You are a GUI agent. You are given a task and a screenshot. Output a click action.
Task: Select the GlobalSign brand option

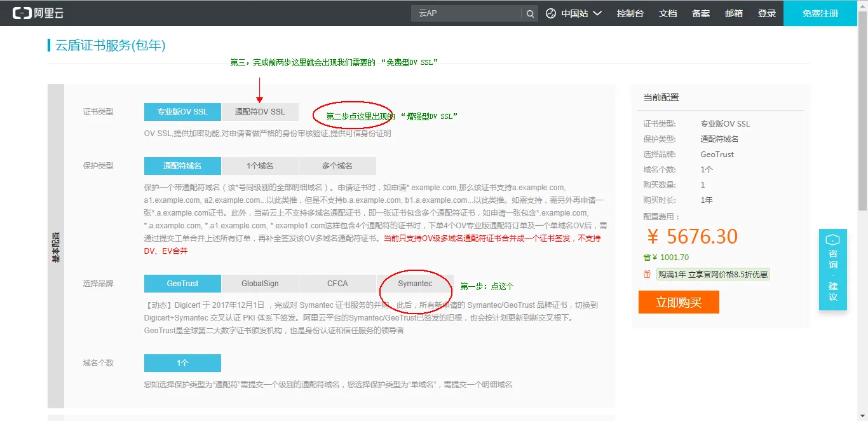point(259,283)
